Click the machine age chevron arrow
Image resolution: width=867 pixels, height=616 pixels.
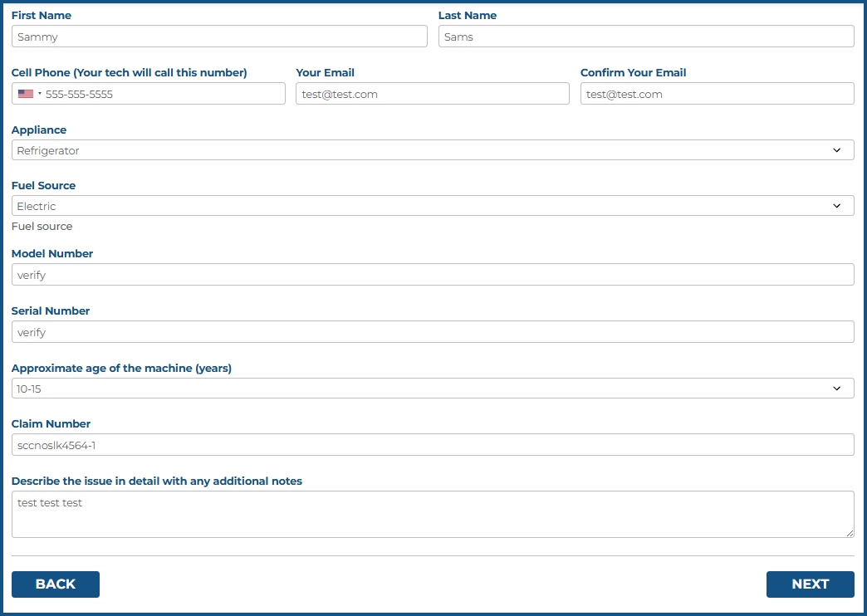[x=836, y=389]
